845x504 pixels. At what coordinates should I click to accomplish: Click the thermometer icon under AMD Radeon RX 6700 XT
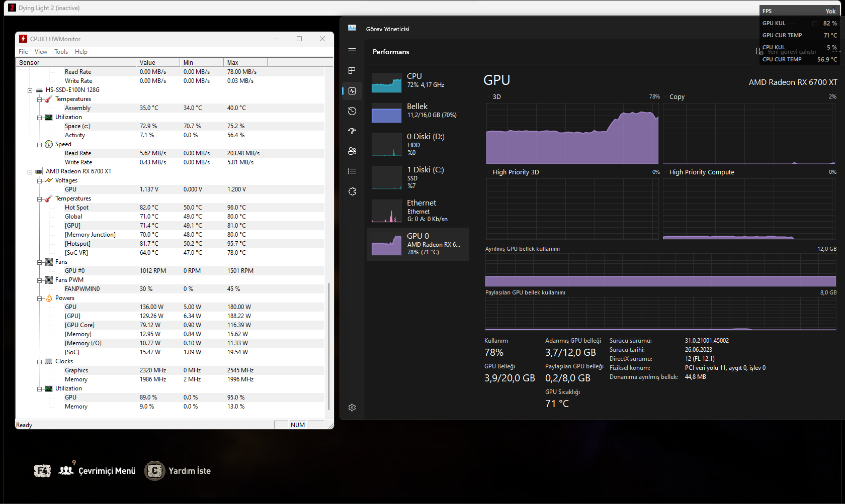click(49, 198)
